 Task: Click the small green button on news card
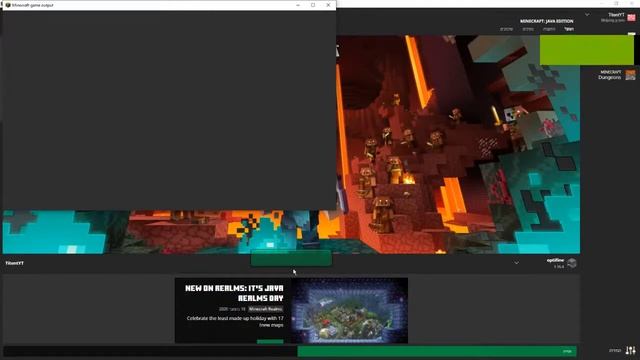[270, 341]
